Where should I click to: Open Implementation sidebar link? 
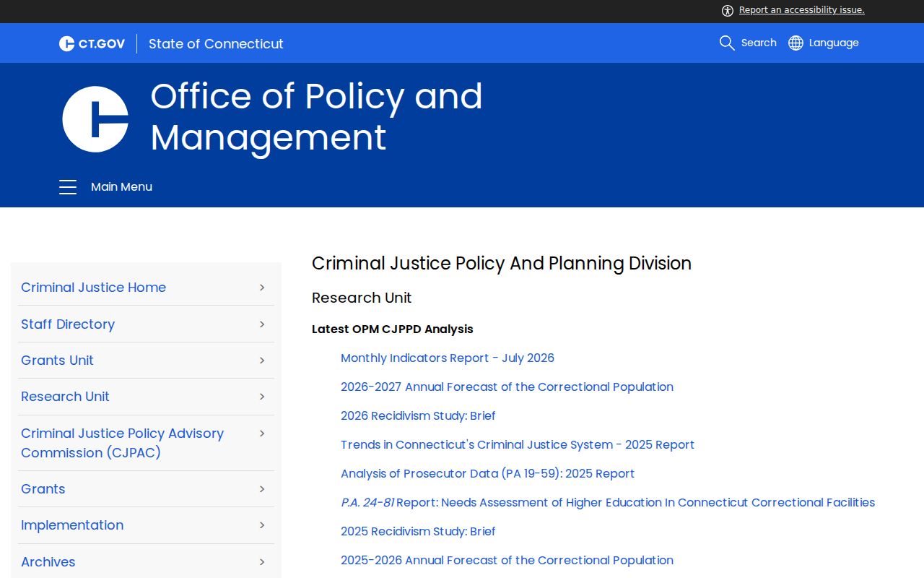coord(72,525)
